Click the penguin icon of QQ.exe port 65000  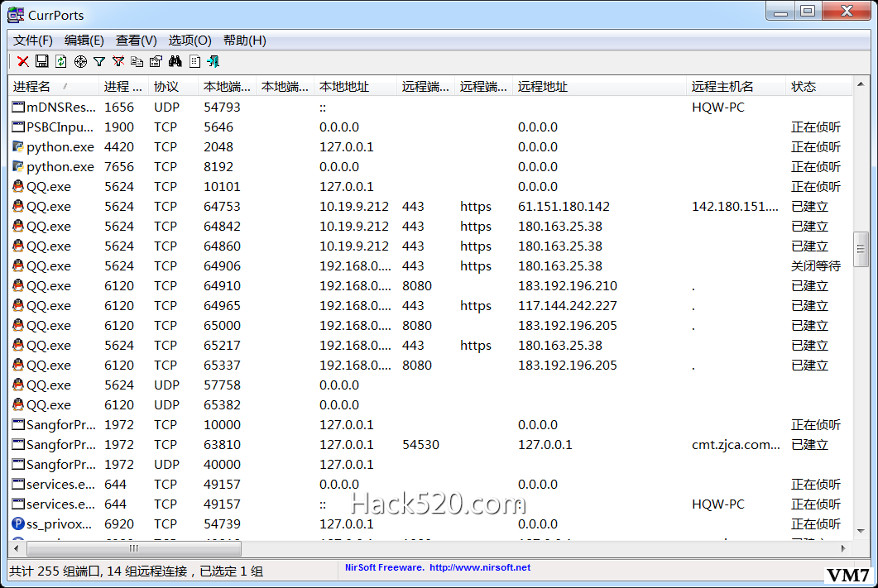[18, 325]
